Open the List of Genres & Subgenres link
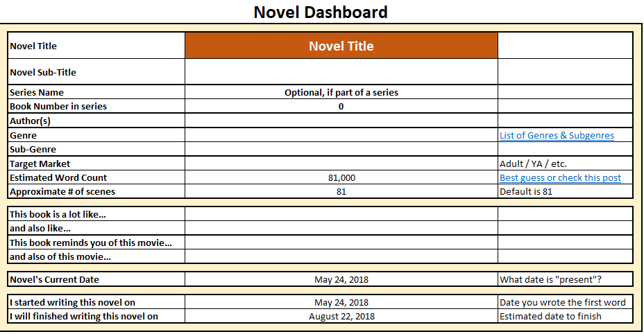644x334 pixels. (x=557, y=135)
